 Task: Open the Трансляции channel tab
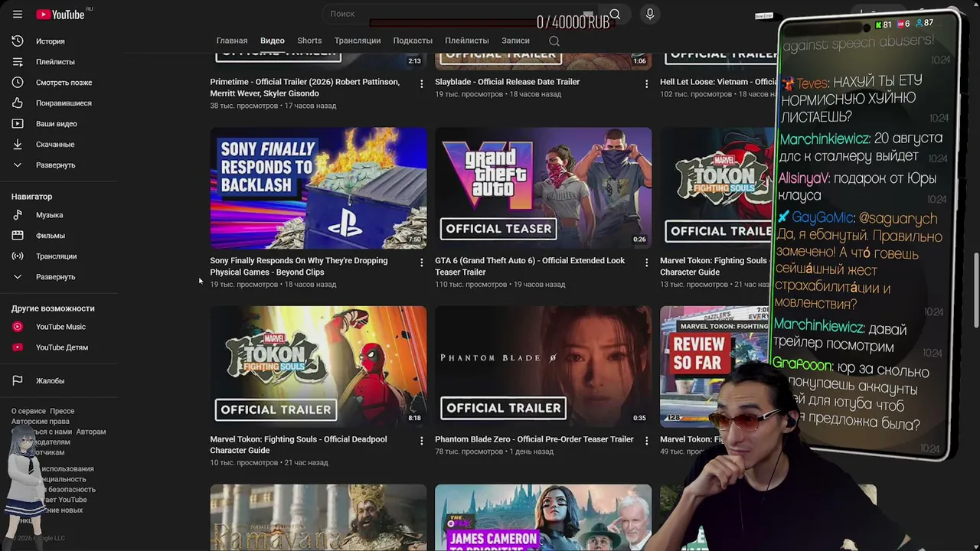pos(358,41)
